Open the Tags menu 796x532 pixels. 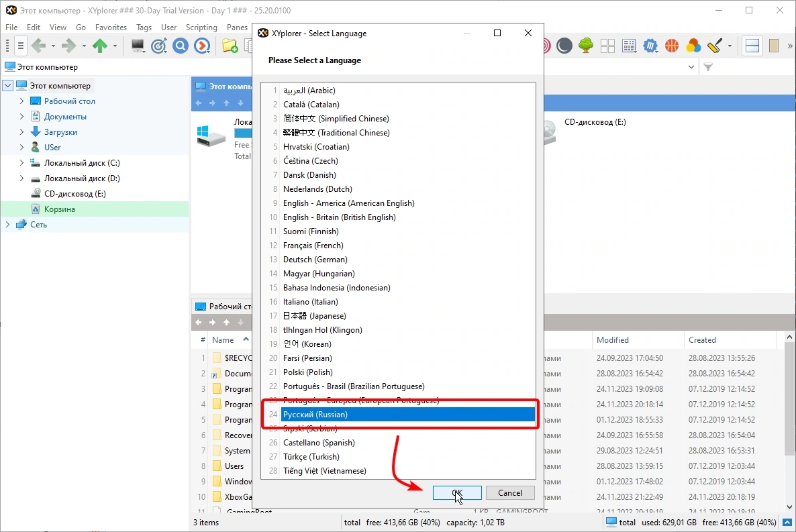tap(144, 28)
